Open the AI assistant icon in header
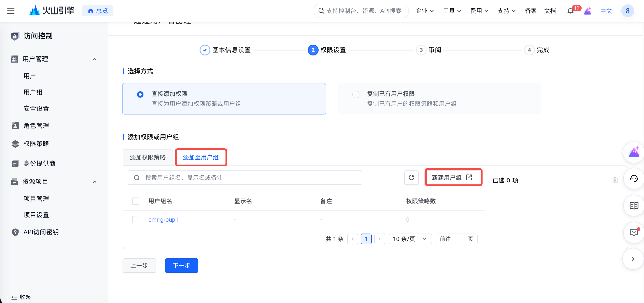644x303 pixels. pos(587,11)
